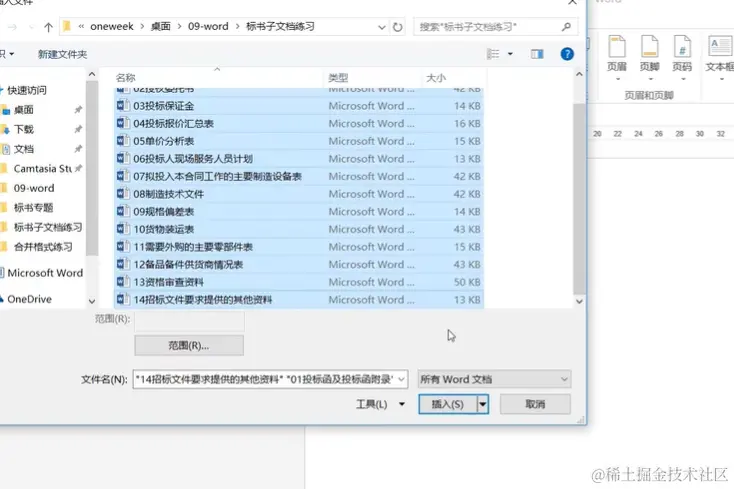Sort files by 名称 column header

(x=125, y=78)
